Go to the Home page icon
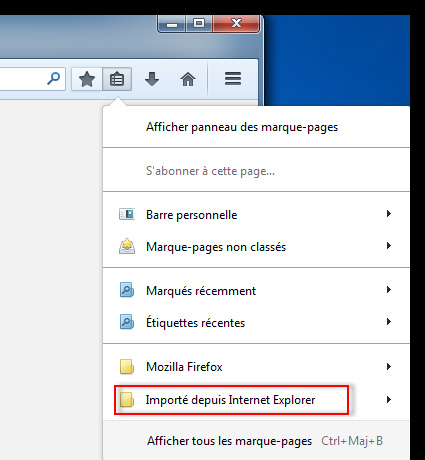 [188, 79]
